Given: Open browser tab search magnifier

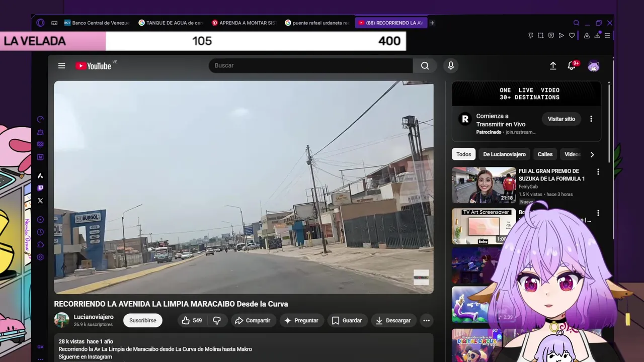Looking at the screenshot, I should coord(576,23).
